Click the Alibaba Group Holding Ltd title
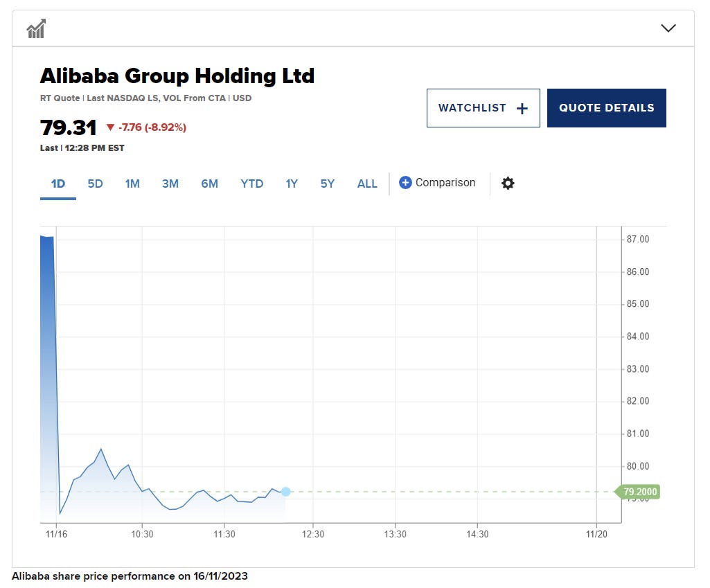Viewport: 710px width, 588px height. 177,75
